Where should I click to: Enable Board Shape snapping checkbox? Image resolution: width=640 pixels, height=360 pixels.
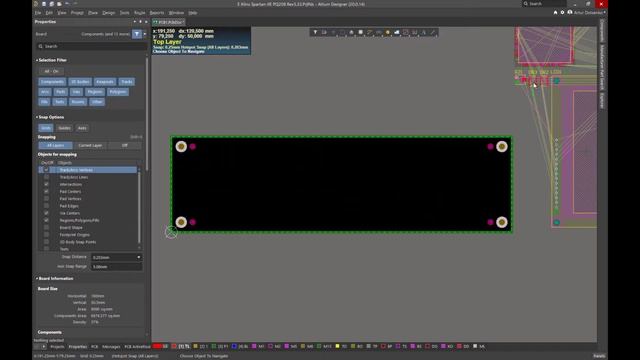click(46, 227)
